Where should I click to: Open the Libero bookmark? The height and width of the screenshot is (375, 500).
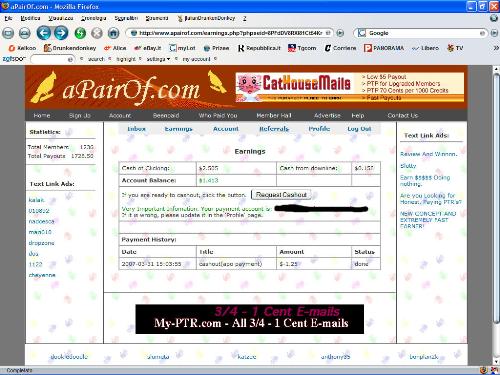pos(425,48)
